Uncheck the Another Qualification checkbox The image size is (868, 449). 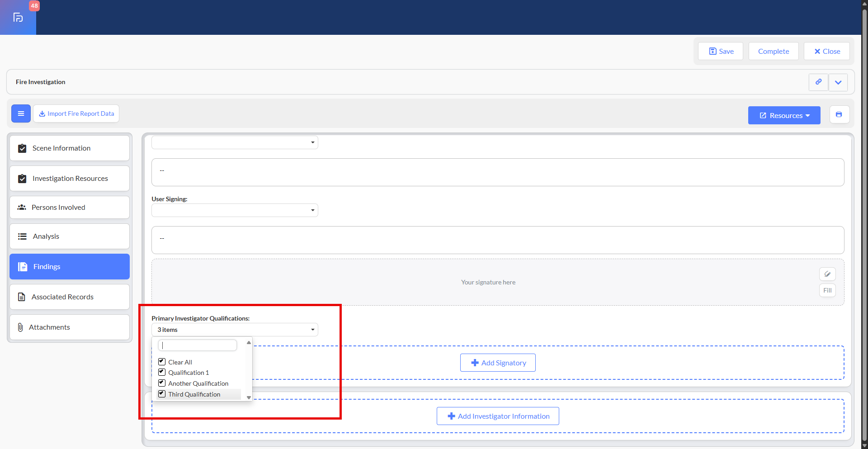162,383
